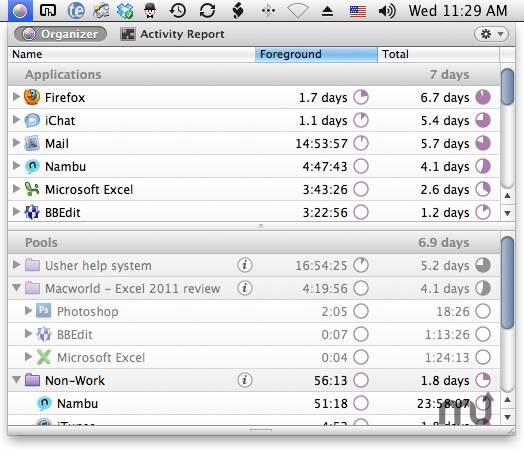Select Photoshop total time 18:26

[453, 312]
